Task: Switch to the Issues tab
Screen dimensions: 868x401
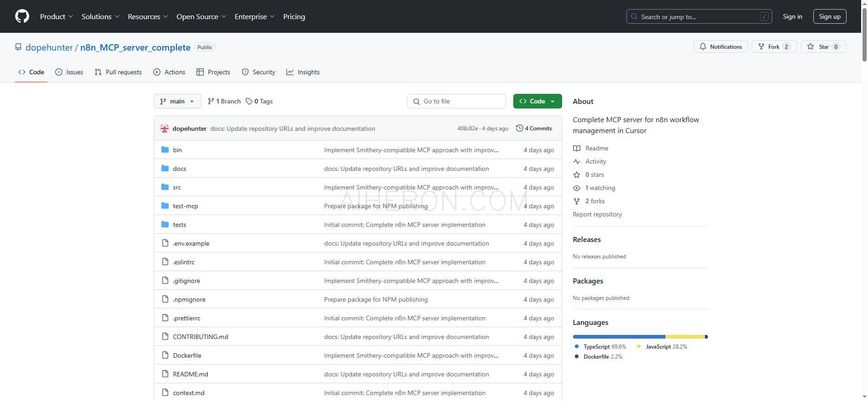Action: (x=69, y=72)
